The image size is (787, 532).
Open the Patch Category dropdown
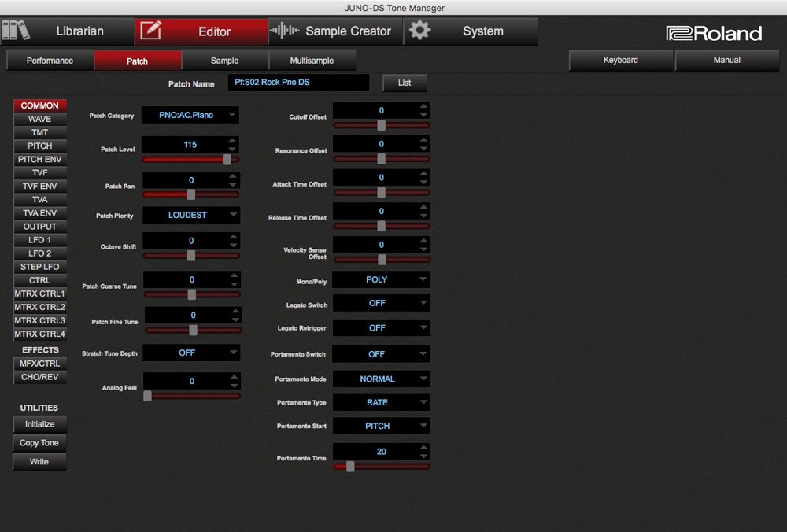pyautogui.click(x=190, y=115)
